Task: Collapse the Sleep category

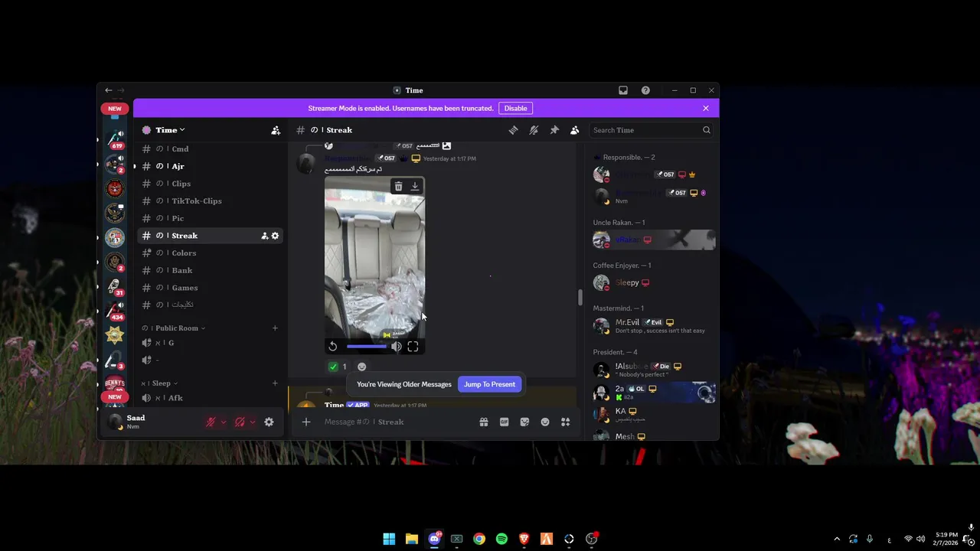Action: coord(160,383)
